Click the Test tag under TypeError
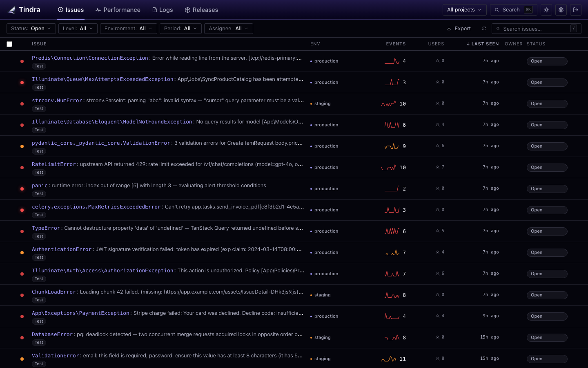The width and height of the screenshot is (588, 368). click(39, 236)
